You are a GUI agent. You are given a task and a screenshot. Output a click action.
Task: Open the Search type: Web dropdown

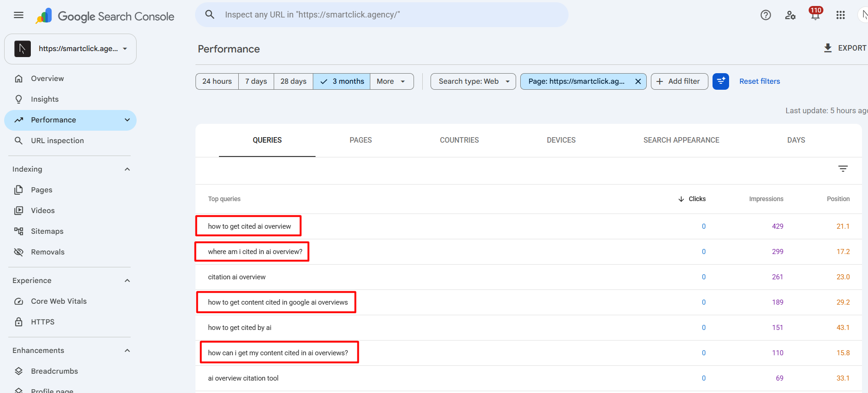(473, 81)
